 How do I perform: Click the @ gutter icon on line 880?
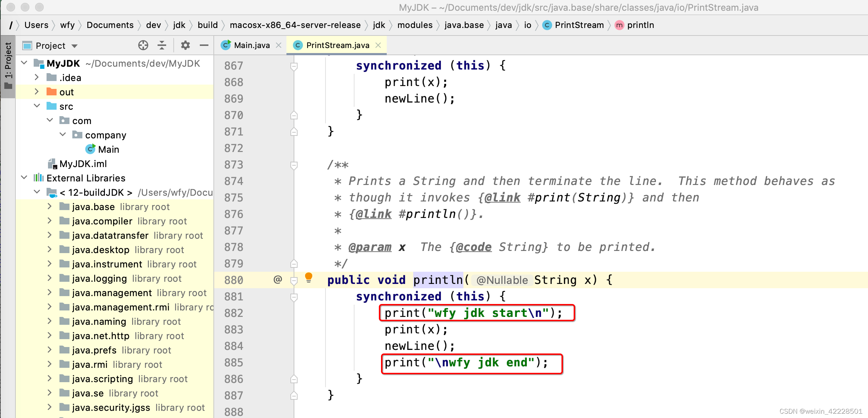(278, 280)
